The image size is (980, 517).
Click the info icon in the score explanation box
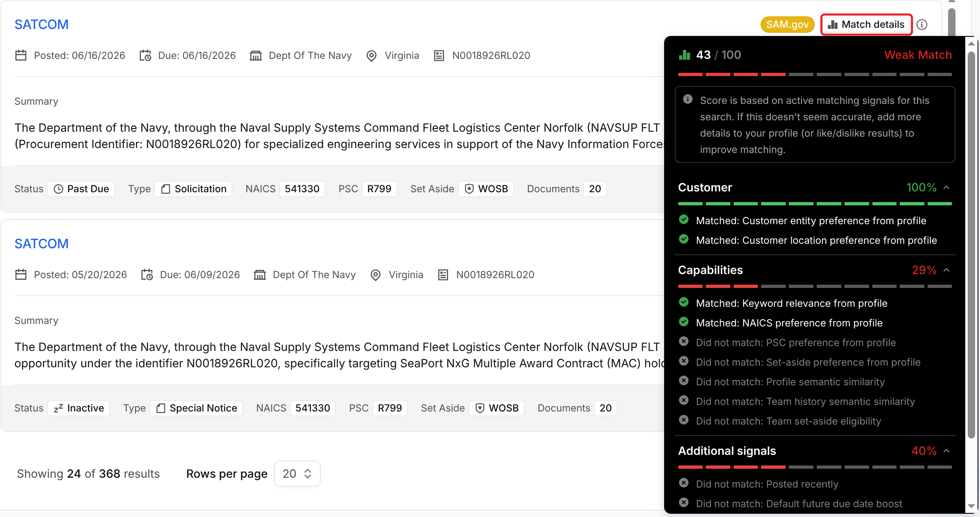688,99
